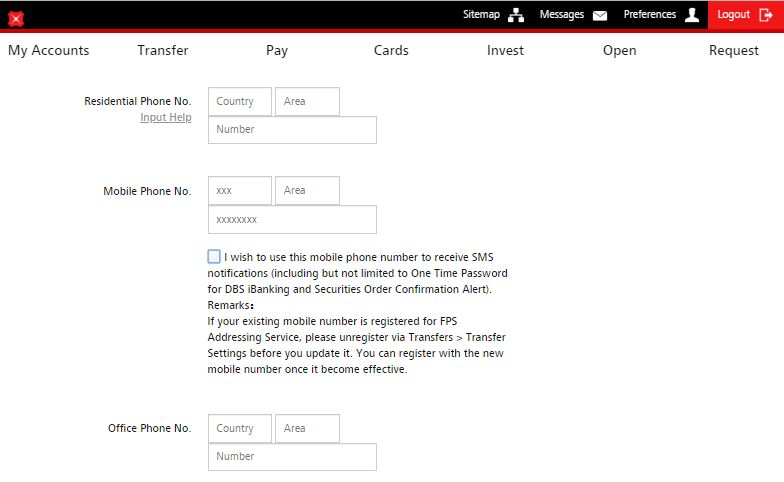This screenshot has width=784, height=482.
Task: Click the DBS logo icon
Action: pos(15,18)
